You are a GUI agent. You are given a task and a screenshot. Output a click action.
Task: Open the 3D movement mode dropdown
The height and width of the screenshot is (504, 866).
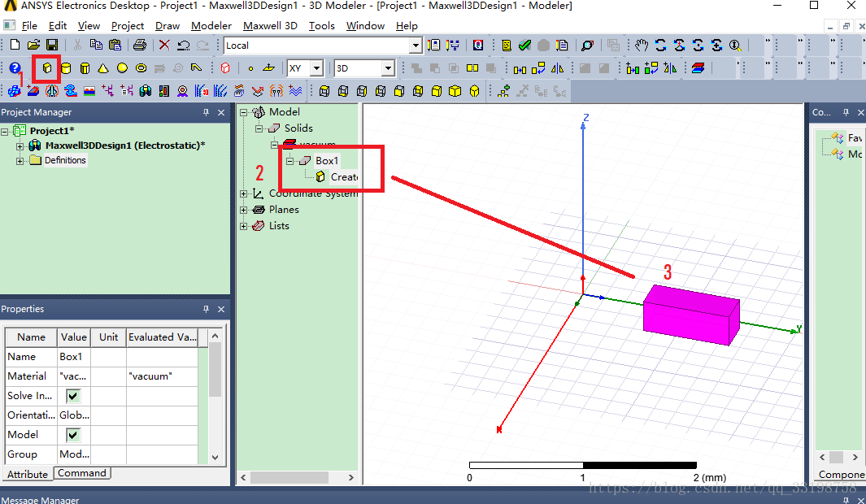388,69
